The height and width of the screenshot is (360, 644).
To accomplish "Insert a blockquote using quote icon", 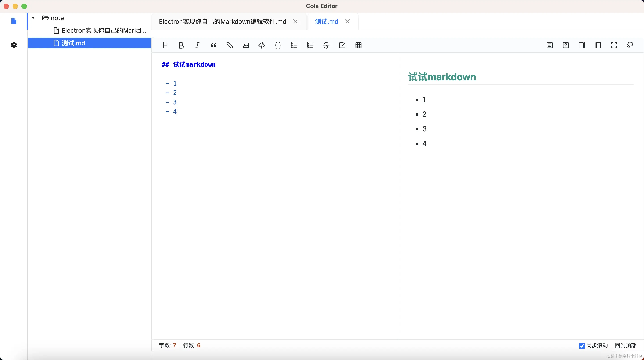I will point(213,45).
